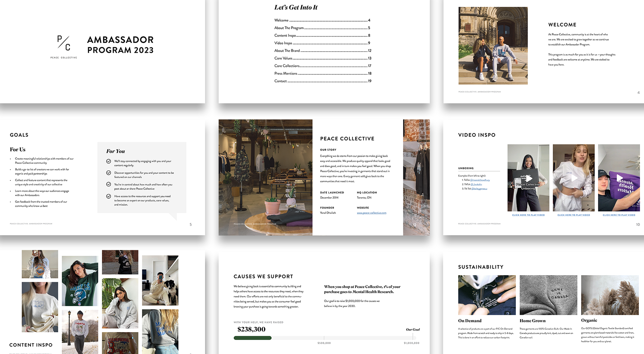Click the green fundraising progress bar
The height and width of the screenshot is (354, 644).
pyautogui.click(x=253, y=338)
